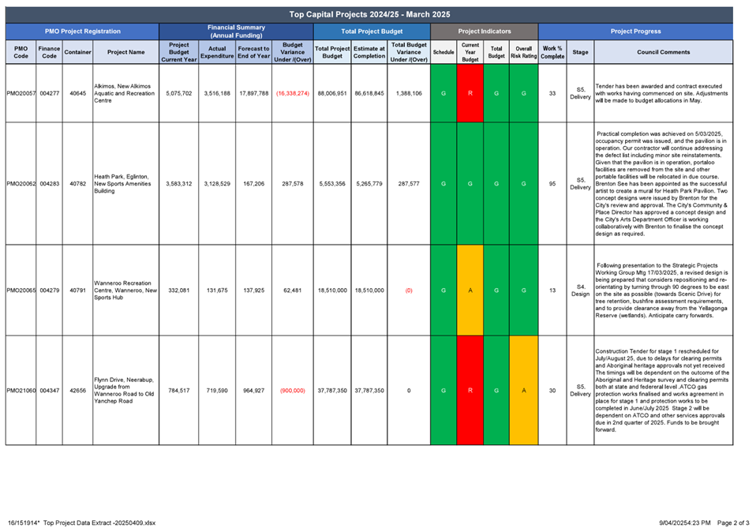
Task: Click the 'Estimate at Completion' column header
Action: pos(369,52)
